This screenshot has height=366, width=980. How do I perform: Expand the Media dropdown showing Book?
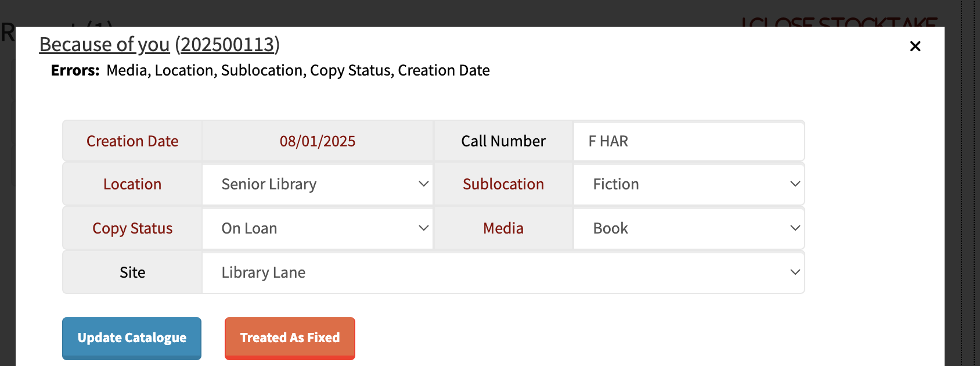click(689, 228)
